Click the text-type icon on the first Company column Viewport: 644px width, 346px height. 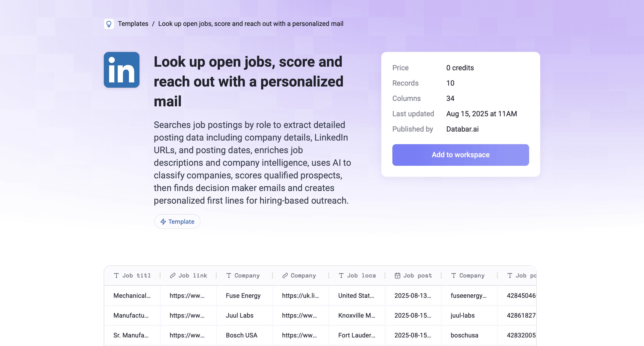(228, 275)
